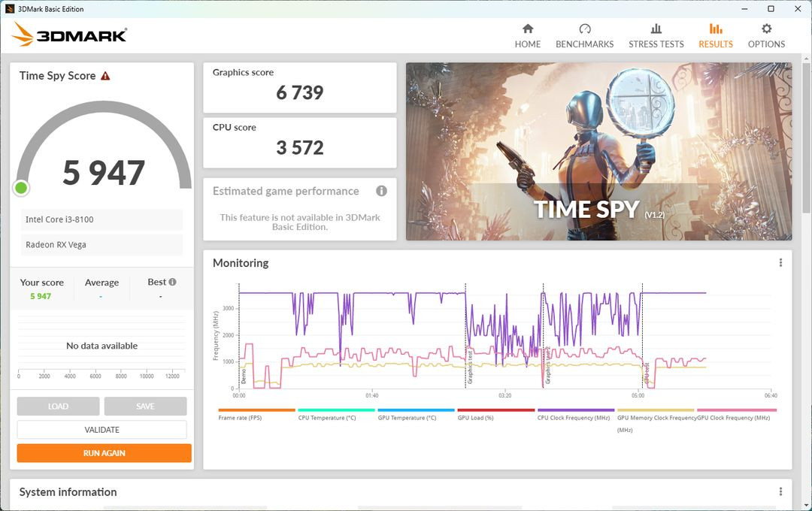Click the VALIDATE button
812x511 pixels.
(x=102, y=429)
